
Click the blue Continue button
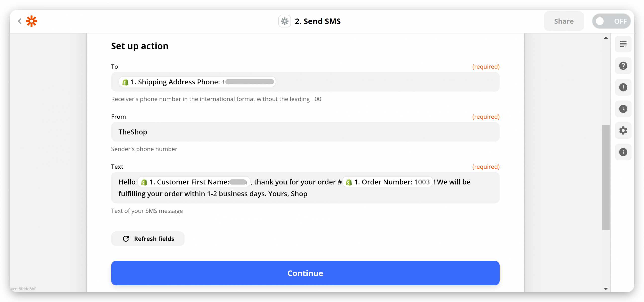[305, 273]
